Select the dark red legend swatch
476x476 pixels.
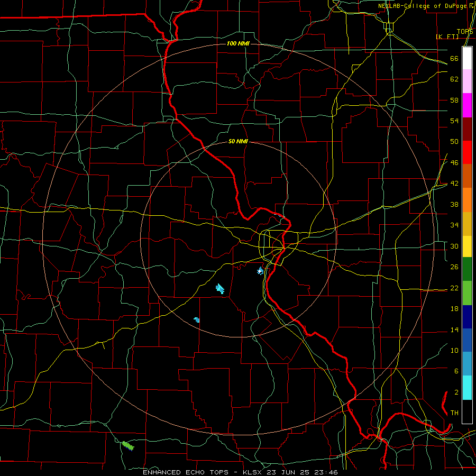point(467,129)
